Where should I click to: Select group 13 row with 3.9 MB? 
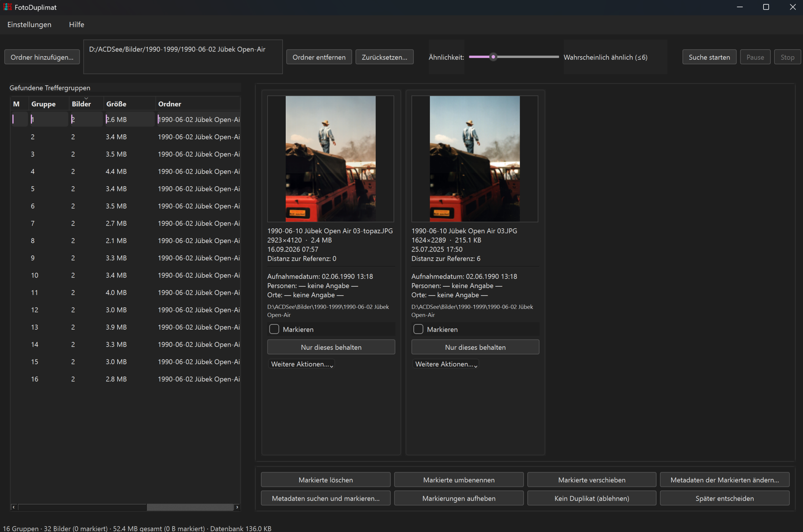point(125,327)
